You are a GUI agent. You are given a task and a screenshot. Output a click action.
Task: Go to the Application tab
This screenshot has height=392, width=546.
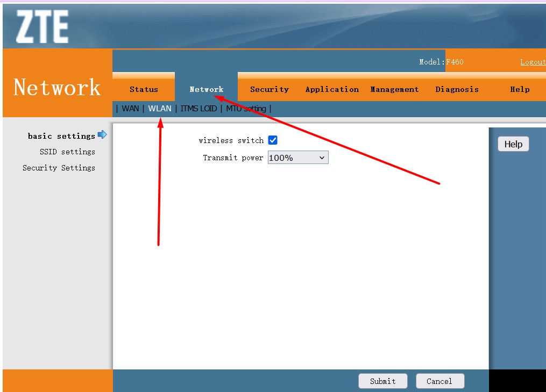332,89
